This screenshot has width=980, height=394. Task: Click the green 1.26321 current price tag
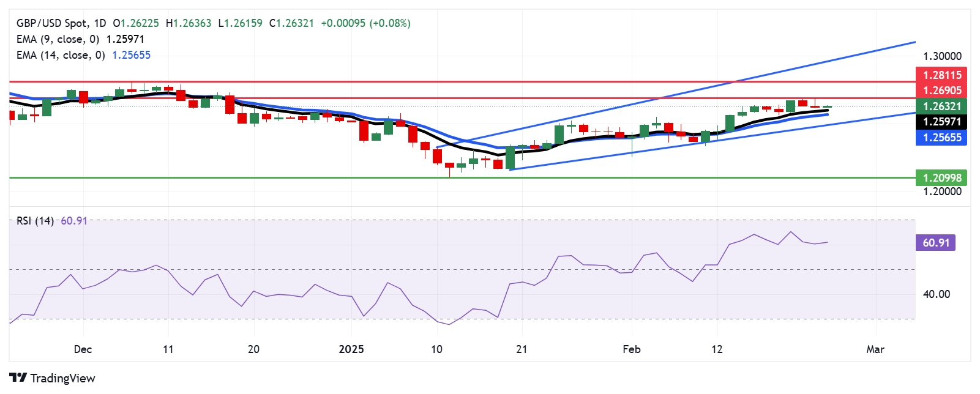pos(942,106)
